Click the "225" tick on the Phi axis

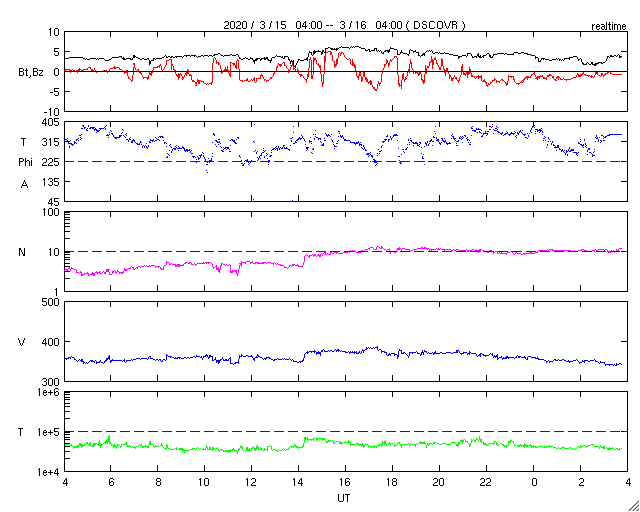click(x=52, y=162)
